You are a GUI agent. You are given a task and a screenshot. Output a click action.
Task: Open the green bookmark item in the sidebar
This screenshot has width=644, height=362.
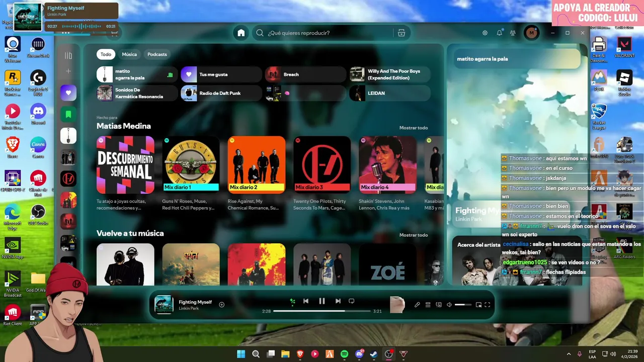coord(68,114)
